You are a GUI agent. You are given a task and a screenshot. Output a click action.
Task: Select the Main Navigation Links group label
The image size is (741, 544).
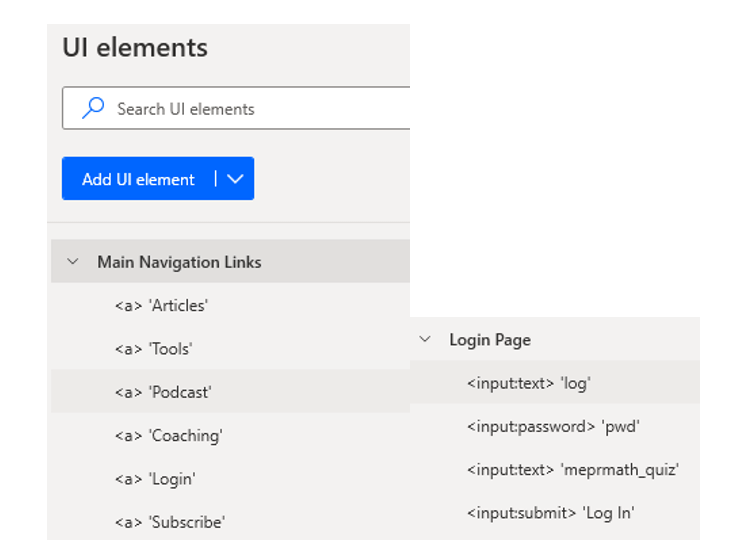coord(179,262)
